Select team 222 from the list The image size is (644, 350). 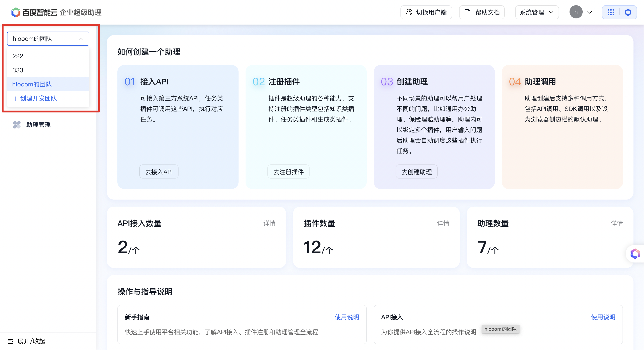point(48,56)
